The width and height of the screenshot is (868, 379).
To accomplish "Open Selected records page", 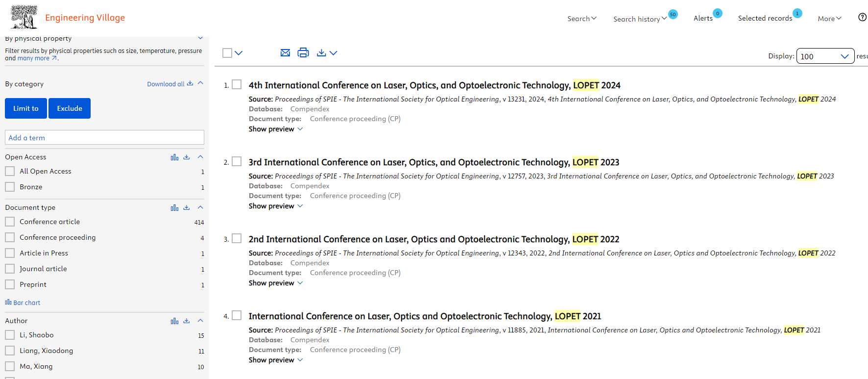I will (765, 18).
